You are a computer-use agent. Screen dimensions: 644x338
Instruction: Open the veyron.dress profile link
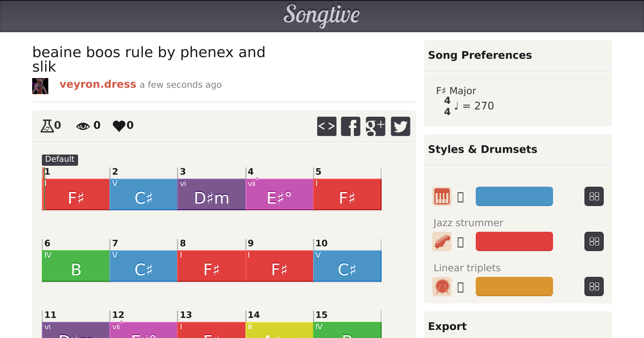[x=98, y=84]
